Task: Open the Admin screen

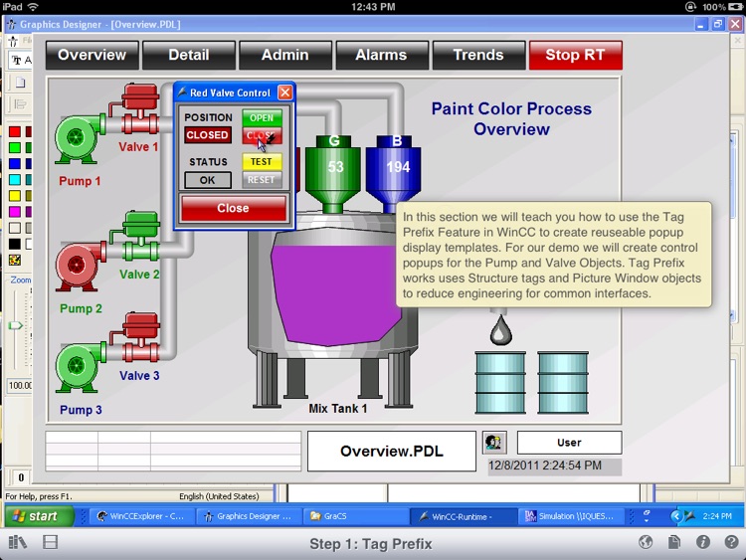Action: pos(285,55)
